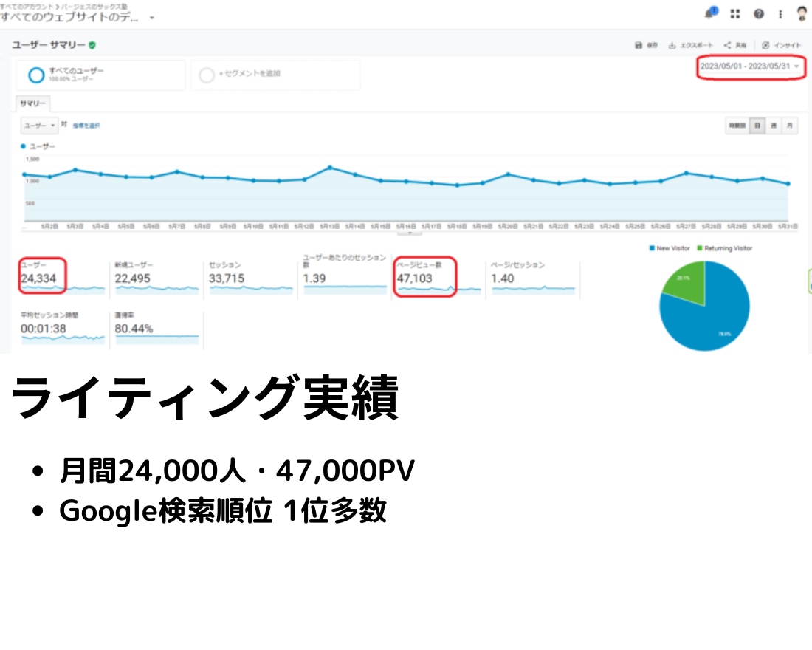
Task: Click the 保存 save icon button
Action: (646, 46)
